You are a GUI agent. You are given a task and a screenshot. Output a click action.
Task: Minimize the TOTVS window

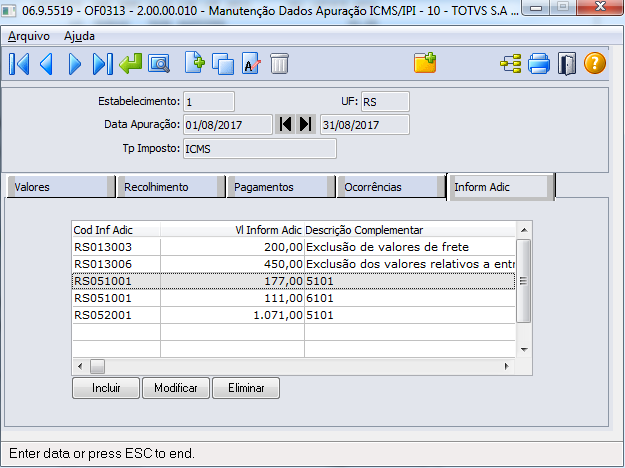point(536,8)
